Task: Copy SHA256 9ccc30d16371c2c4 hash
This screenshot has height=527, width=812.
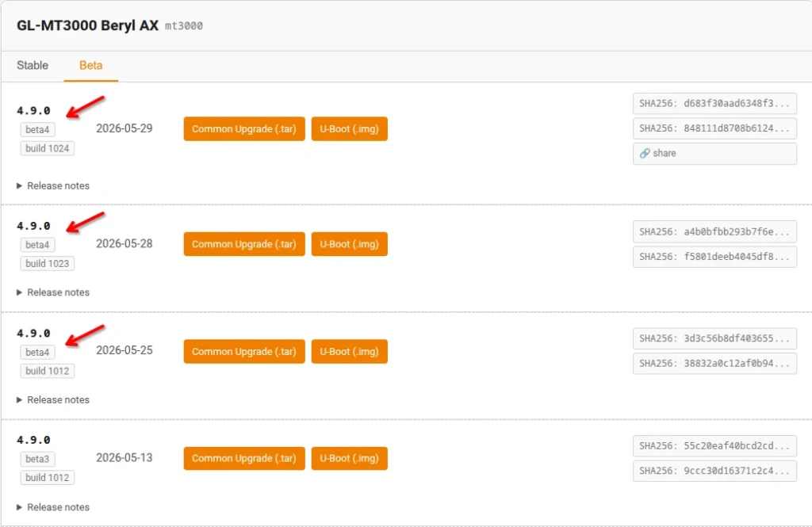Action: (x=714, y=471)
